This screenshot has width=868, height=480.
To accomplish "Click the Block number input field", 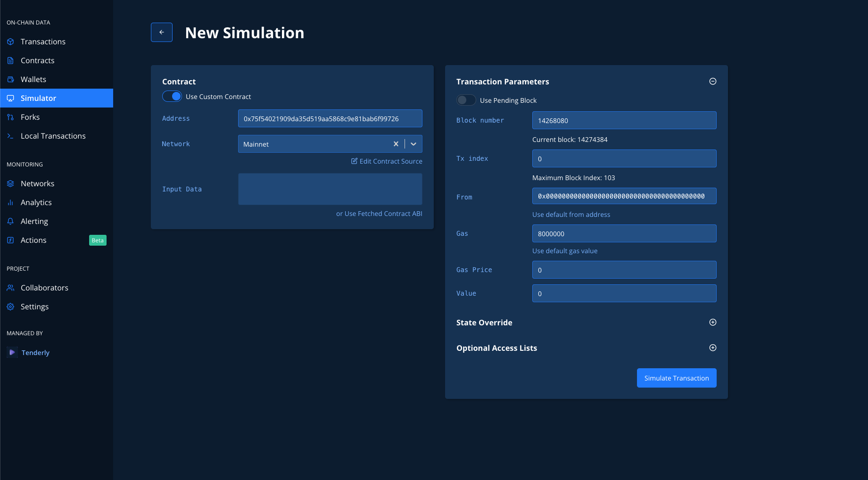I will click(x=624, y=121).
